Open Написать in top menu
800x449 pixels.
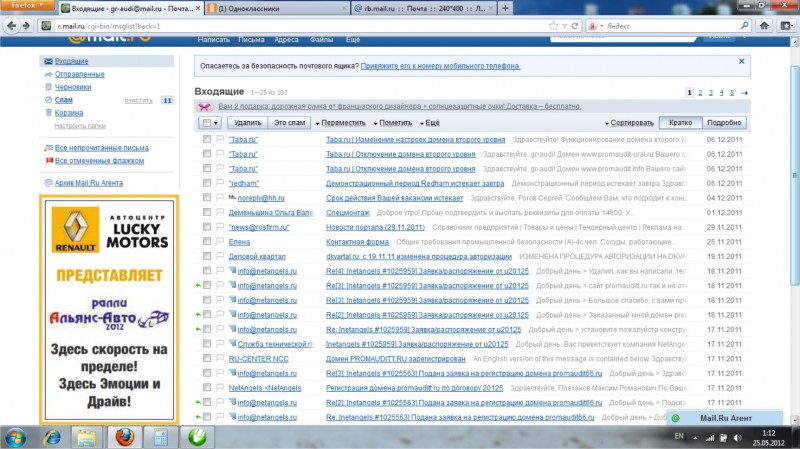213,39
